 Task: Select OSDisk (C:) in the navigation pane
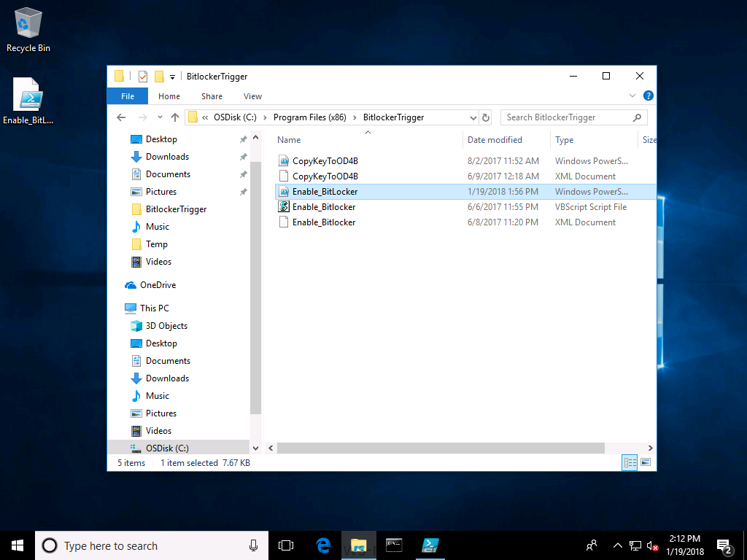(x=167, y=448)
